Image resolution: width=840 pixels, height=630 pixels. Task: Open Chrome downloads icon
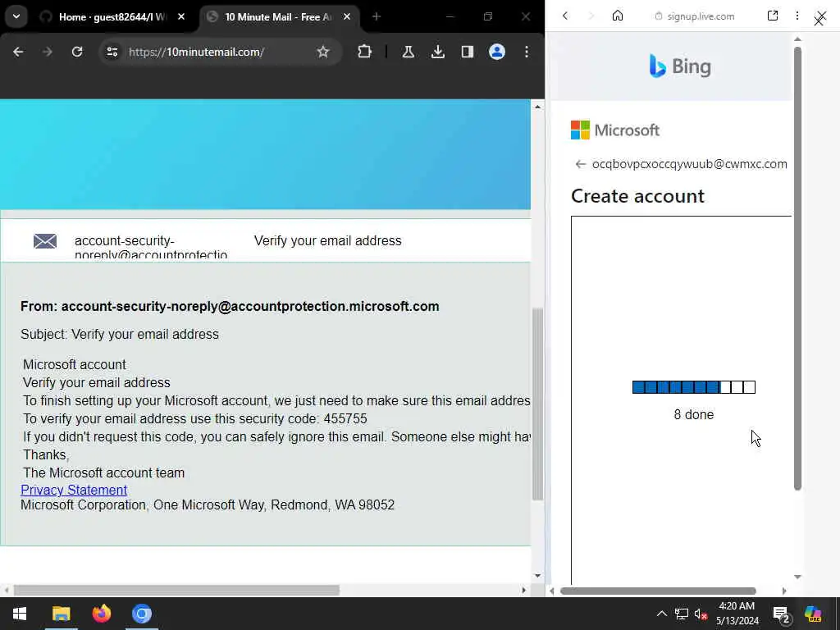(438, 52)
